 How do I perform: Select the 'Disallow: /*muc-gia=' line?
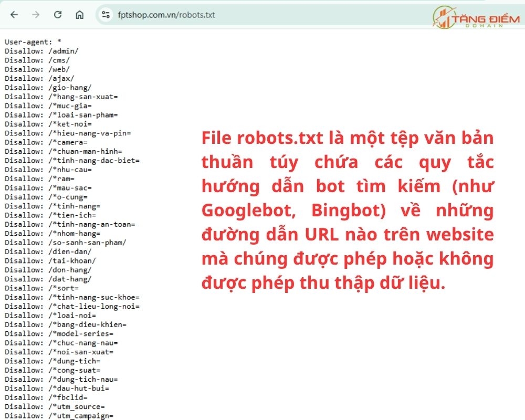(48, 106)
